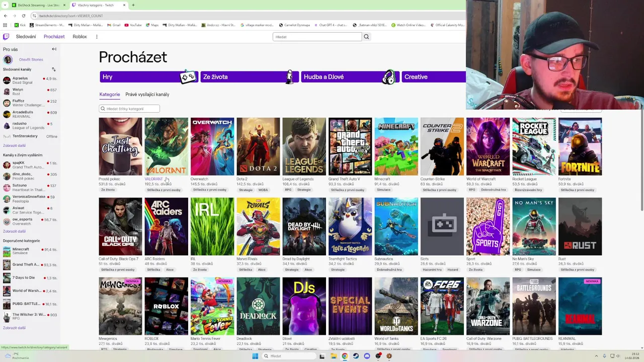
Task: Open the ARC Raiders category cover
Action: point(167,226)
